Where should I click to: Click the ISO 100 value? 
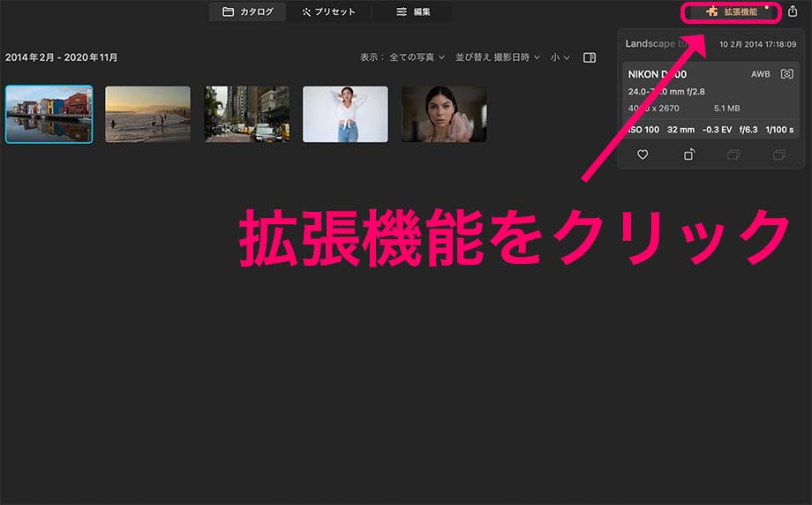point(643,130)
